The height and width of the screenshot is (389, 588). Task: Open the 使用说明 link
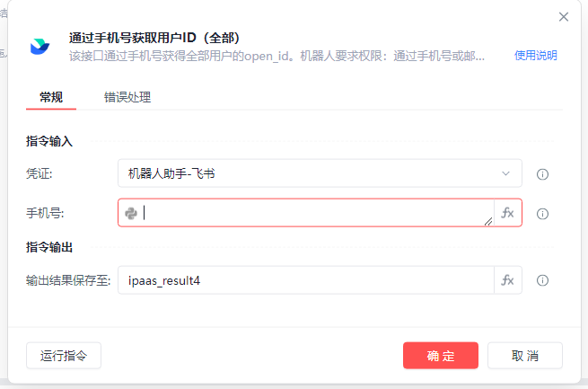click(x=535, y=56)
